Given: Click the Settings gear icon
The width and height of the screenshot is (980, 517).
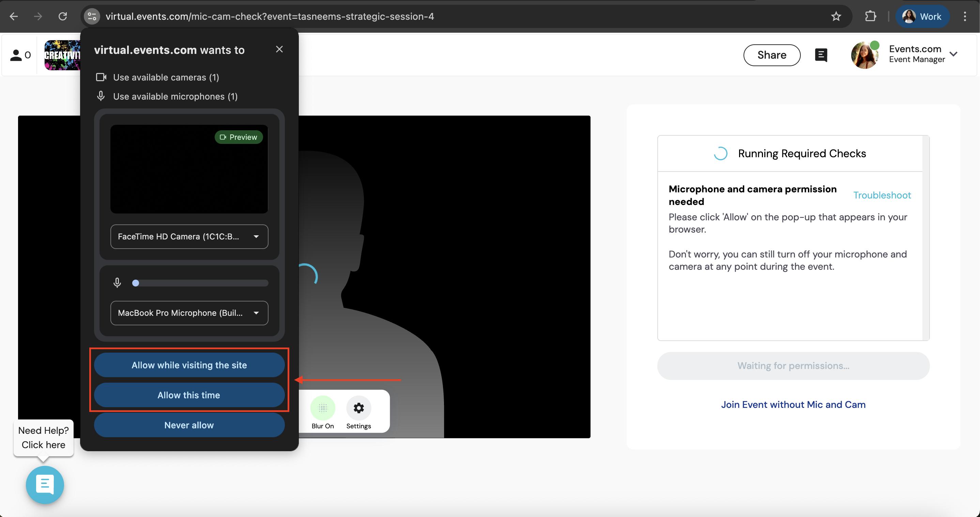Looking at the screenshot, I should [x=358, y=408].
